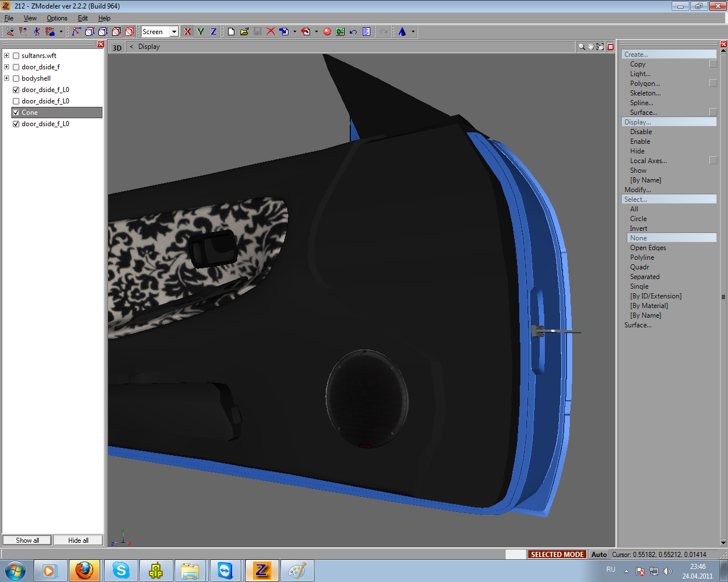Screen dimensions: 728x582
Task: Expand the door_dside_f tree node
Action: [7, 67]
